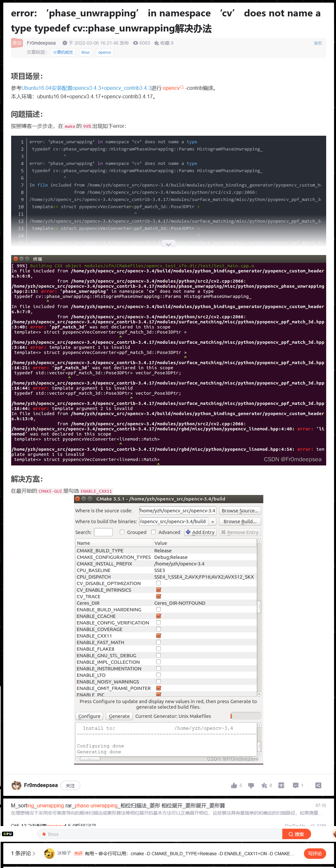Toggle CV_DISABLE_OPTIMIZATION checkbox
The image size is (336, 868).
click(x=159, y=583)
